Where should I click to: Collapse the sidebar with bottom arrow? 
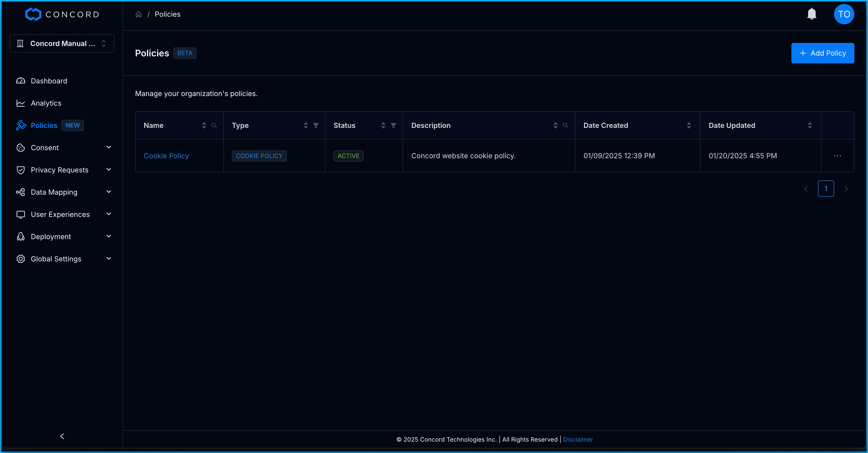tap(62, 436)
